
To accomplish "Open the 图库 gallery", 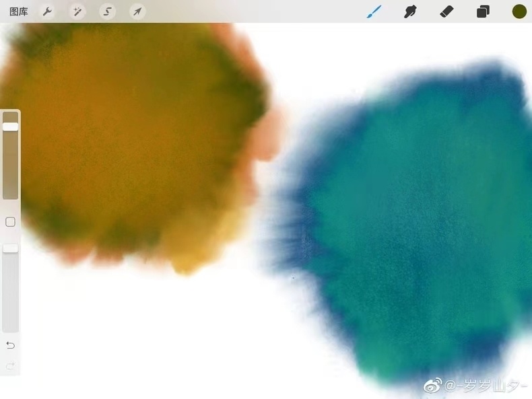I will (x=18, y=12).
